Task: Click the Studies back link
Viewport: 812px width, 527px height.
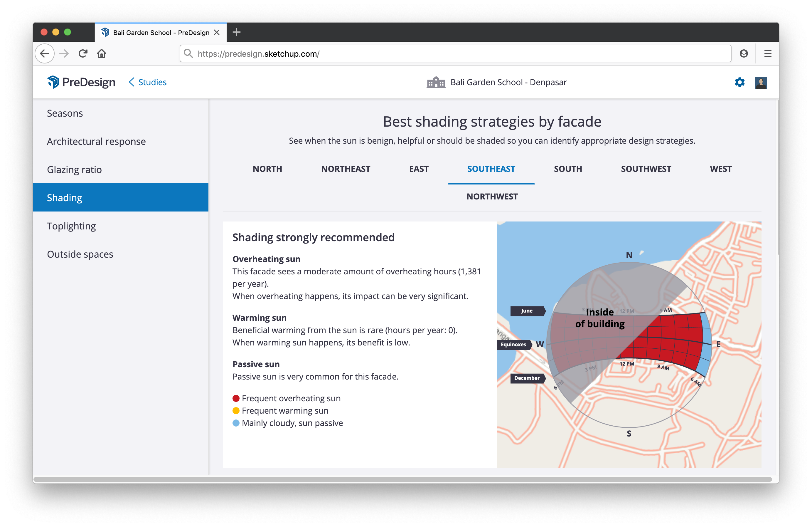Action: tap(147, 82)
